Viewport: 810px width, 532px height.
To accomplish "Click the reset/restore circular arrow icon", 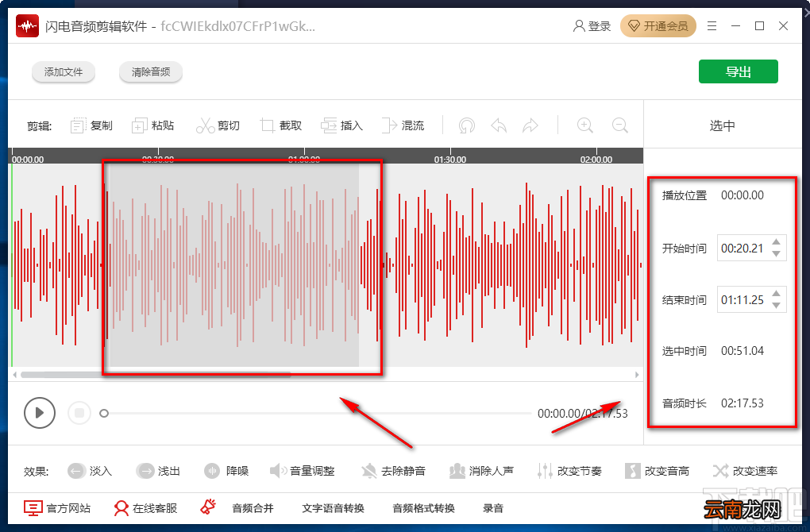I will click(466, 125).
